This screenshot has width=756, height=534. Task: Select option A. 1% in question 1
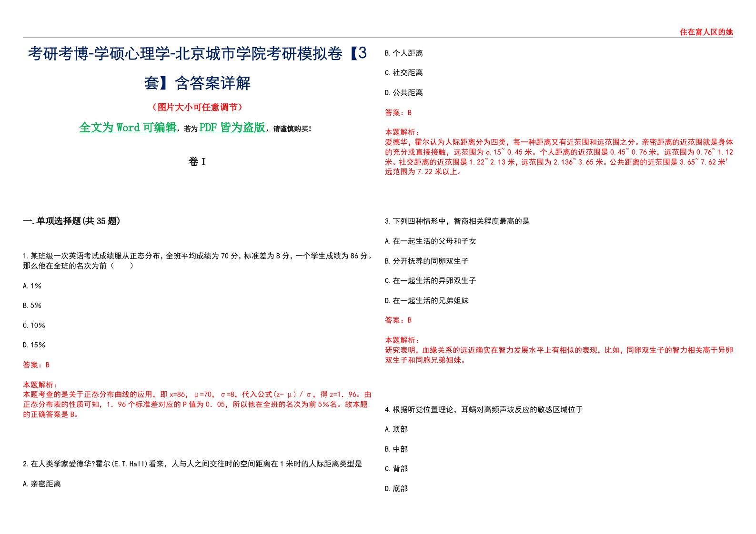[x=32, y=286]
